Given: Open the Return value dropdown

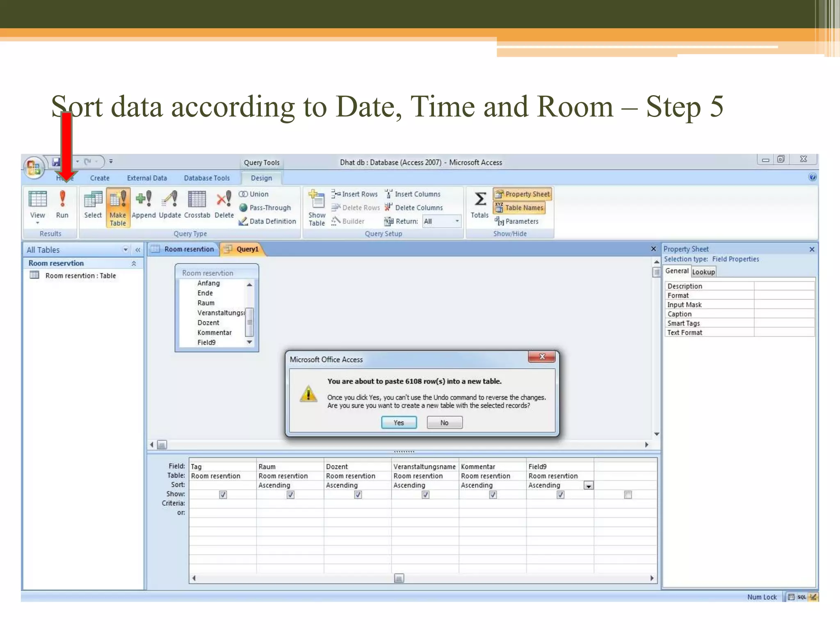Looking at the screenshot, I should point(457,221).
